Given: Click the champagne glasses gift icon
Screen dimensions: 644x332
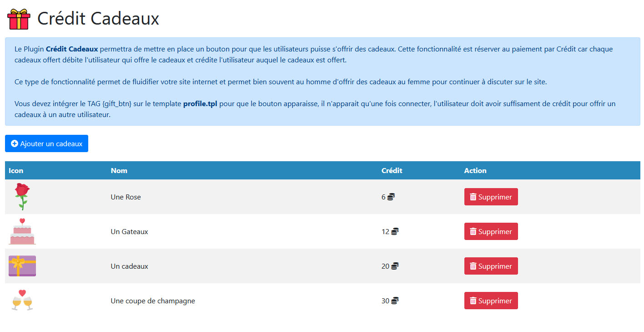Looking at the screenshot, I should (22, 300).
